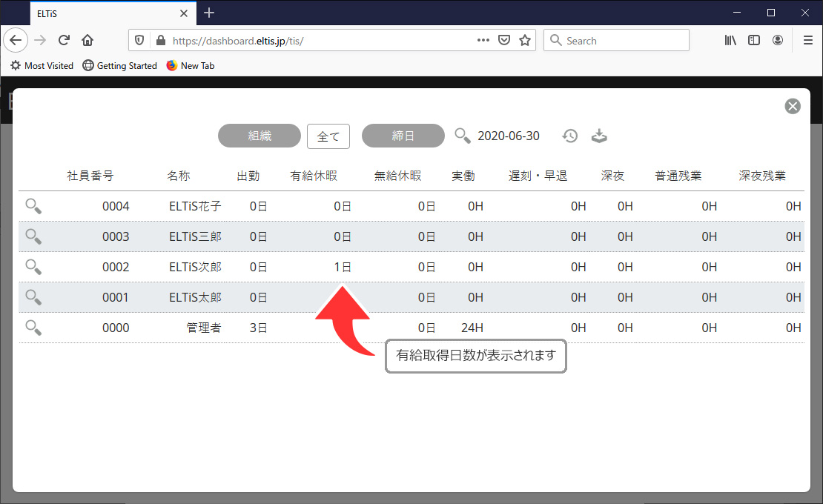This screenshot has width=823, height=504.
Task: Go back to the previous page
Action: point(16,40)
